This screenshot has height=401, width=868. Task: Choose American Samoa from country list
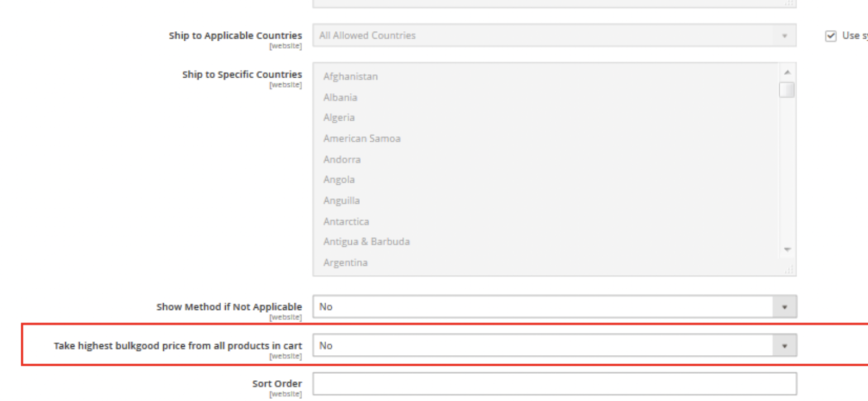(x=361, y=139)
